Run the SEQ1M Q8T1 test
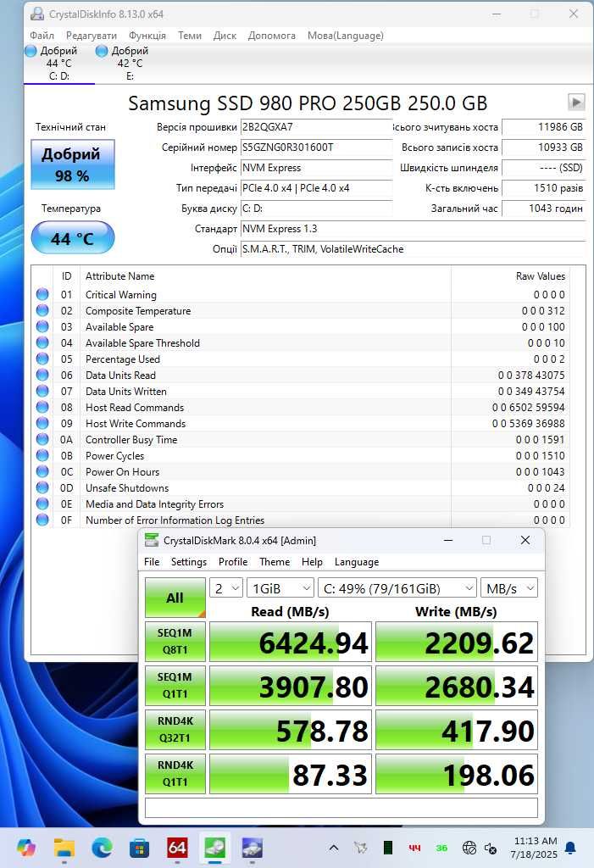The height and width of the screenshot is (868, 594). pyautogui.click(x=175, y=642)
